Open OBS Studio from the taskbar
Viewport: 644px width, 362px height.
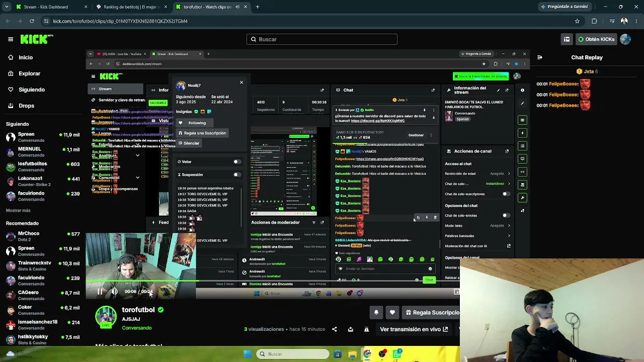(x=382, y=354)
